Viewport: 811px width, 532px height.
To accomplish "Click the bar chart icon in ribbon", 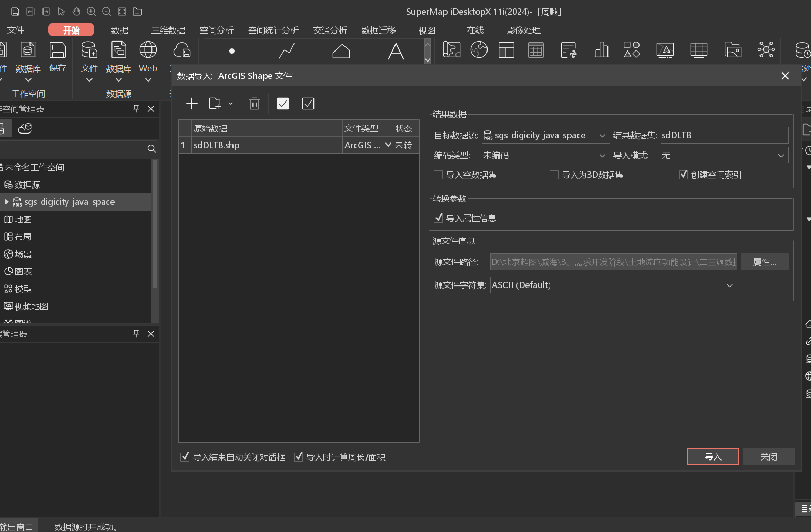I will point(602,50).
